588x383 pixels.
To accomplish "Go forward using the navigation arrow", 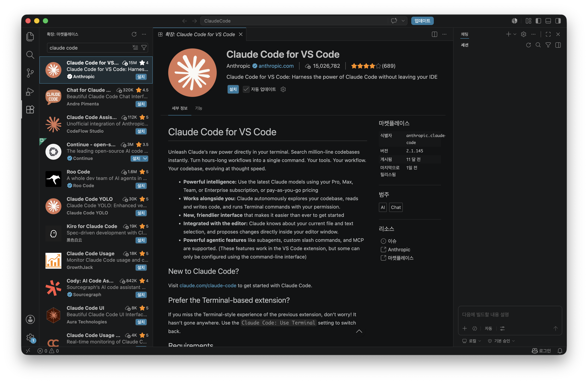I will tap(194, 21).
